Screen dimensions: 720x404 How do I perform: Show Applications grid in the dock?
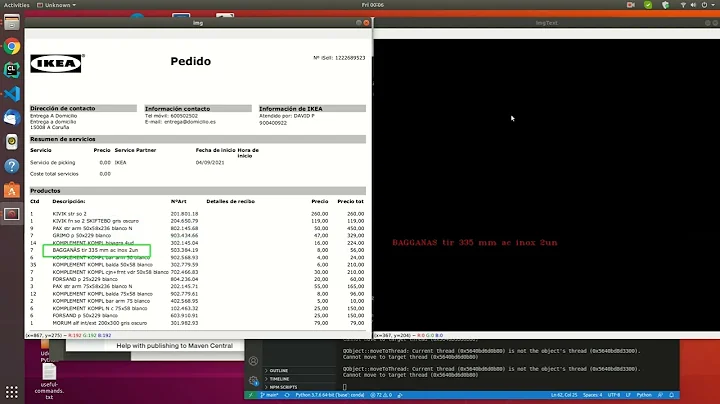tap(11, 392)
